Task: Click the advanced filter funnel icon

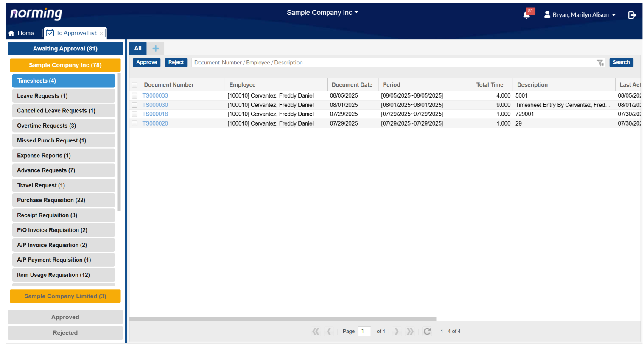Action: click(600, 63)
